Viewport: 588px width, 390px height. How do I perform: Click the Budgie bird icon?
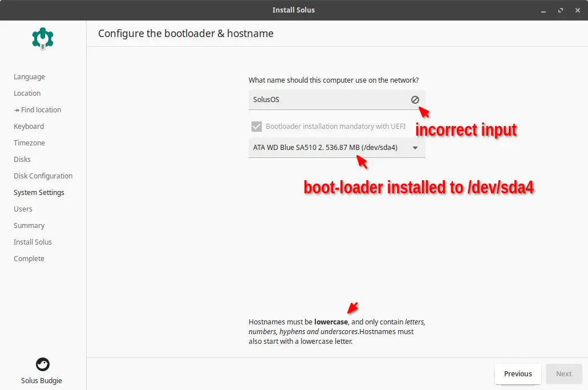(x=43, y=364)
